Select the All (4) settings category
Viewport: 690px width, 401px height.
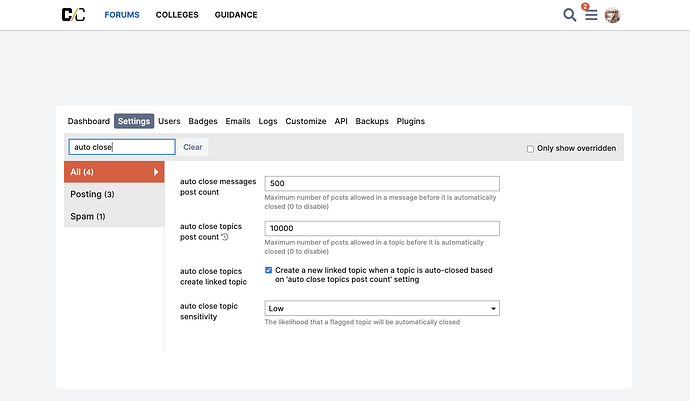point(114,172)
